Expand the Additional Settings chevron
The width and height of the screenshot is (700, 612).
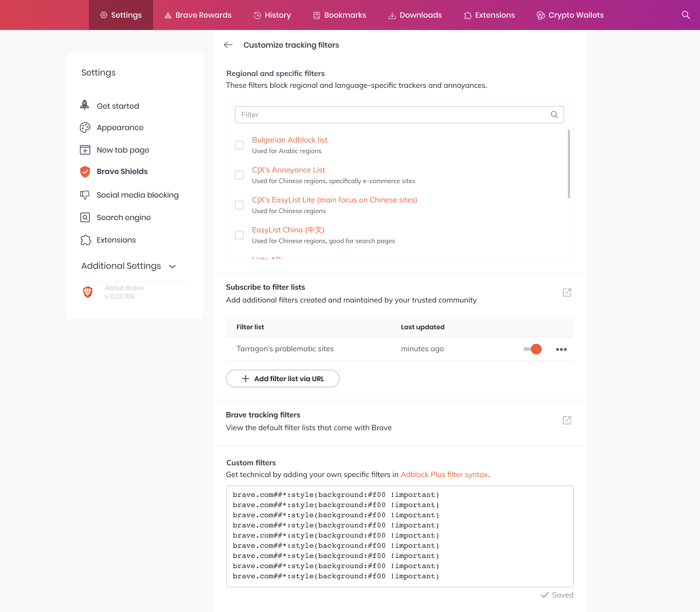pyautogui.click(x=172, y=266)
